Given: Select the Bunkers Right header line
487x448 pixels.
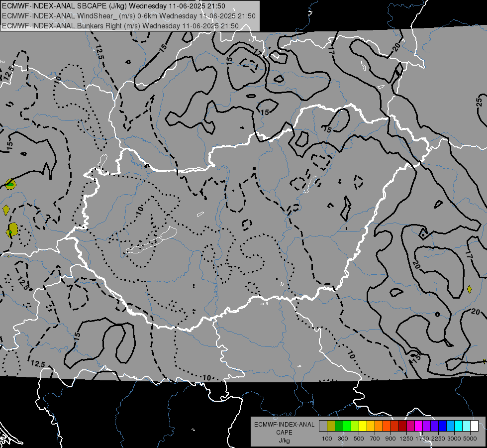Looking at the screenshot, I should click(120, 26).
